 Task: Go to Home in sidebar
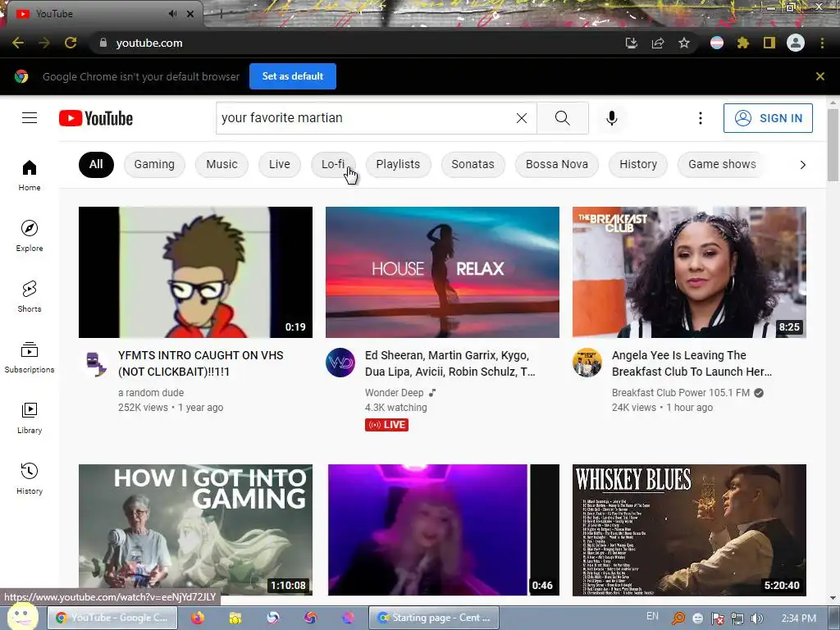pos(30,176)
